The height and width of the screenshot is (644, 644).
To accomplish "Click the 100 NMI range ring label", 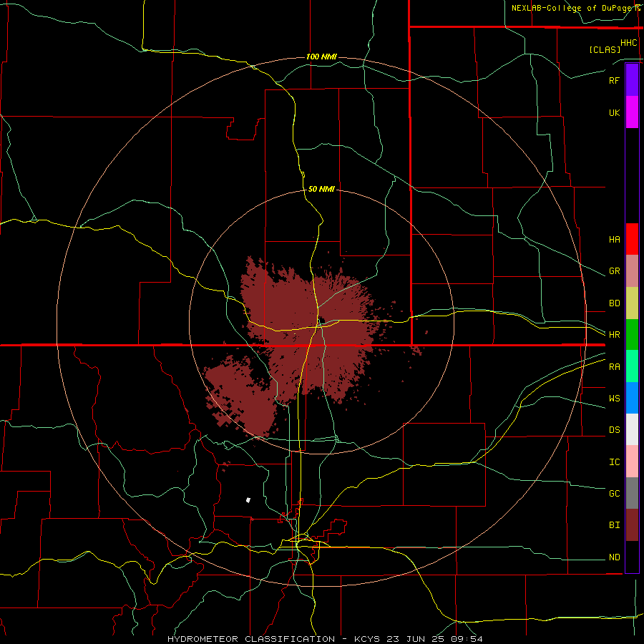I will coord(321,57).
